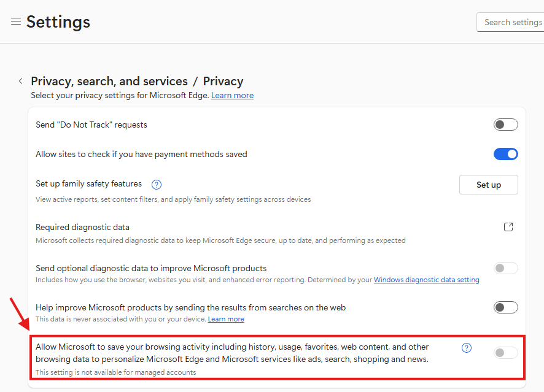Open the Settings hamburger navigation menu
544x392 pixels.
pos(16,21)
